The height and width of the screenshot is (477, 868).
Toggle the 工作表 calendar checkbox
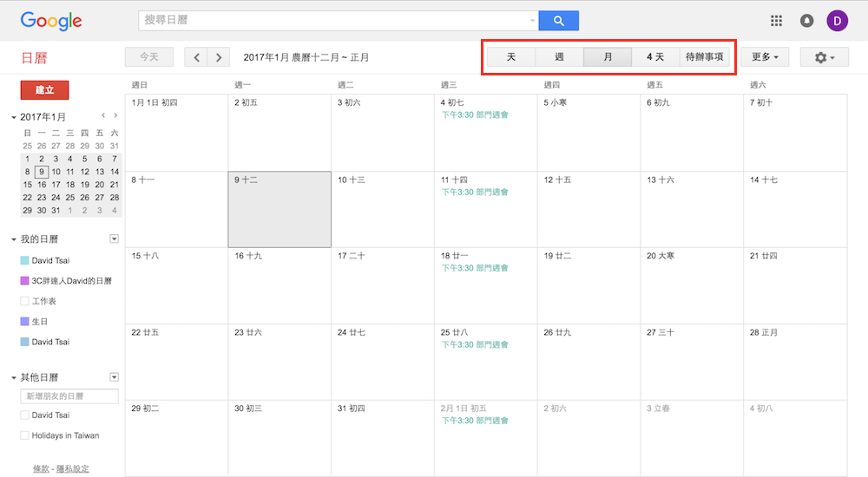click(x=25, y=301)
